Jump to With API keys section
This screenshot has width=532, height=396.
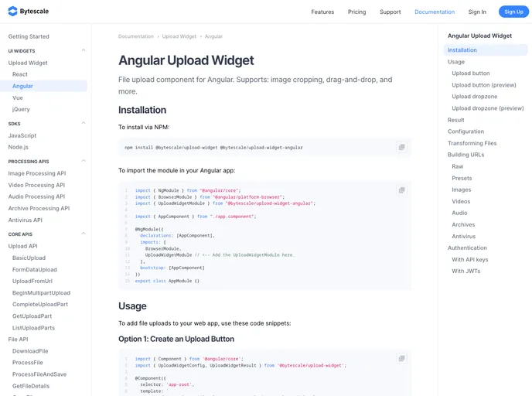tap(469, 260)
